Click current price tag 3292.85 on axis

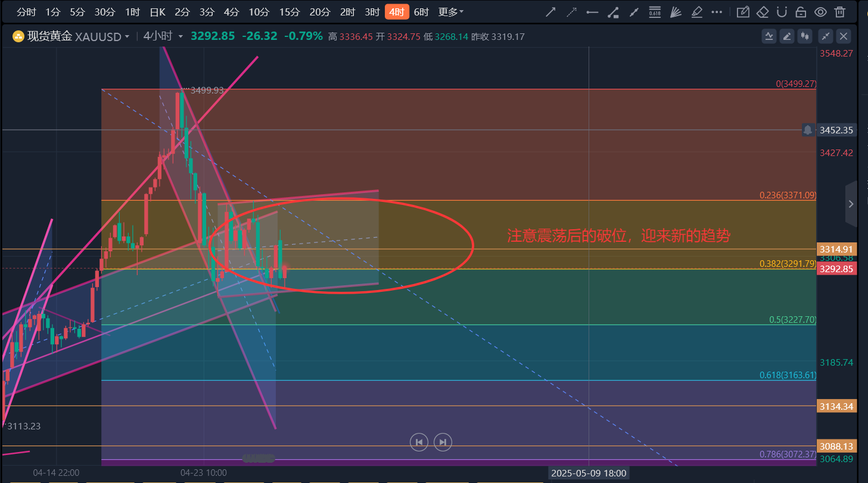click(x=836, y=269)
